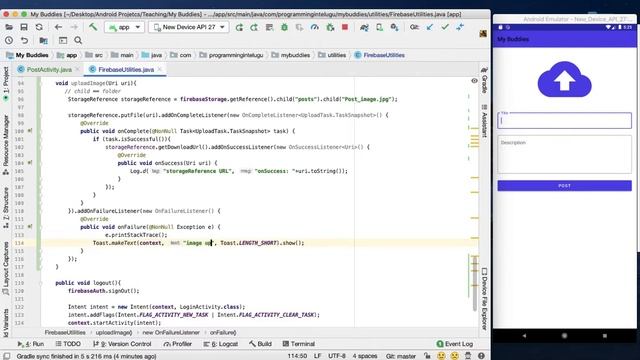The image size is (640, 360).
Task: Click the Git compare branches icon
Action: (460, 27)
